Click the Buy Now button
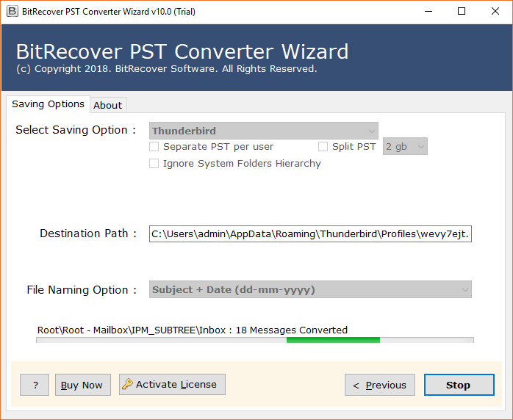This screenshot has height=420, width=513. (x=82, y=385)
